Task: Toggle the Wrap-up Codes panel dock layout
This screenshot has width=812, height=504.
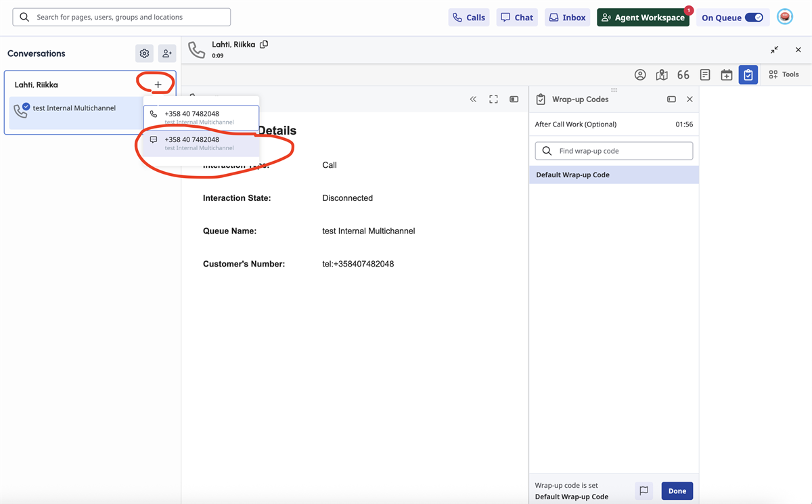Action: click(671, 99)
